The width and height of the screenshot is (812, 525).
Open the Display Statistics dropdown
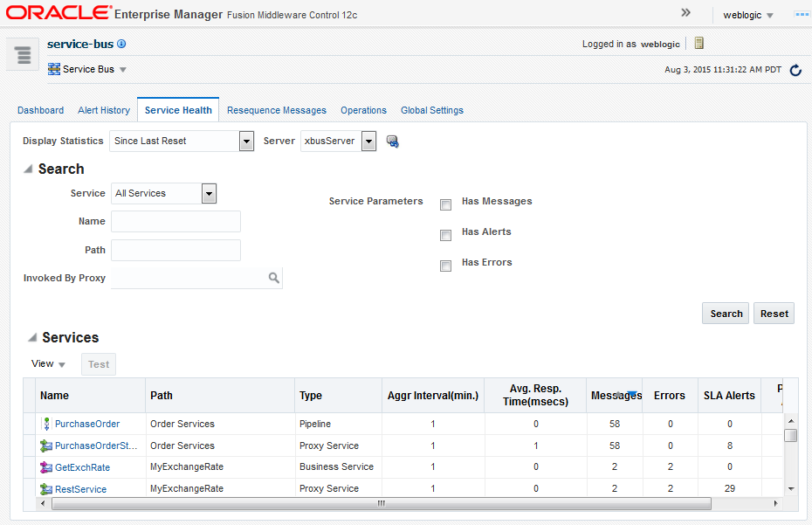click(x=246, y=141)
